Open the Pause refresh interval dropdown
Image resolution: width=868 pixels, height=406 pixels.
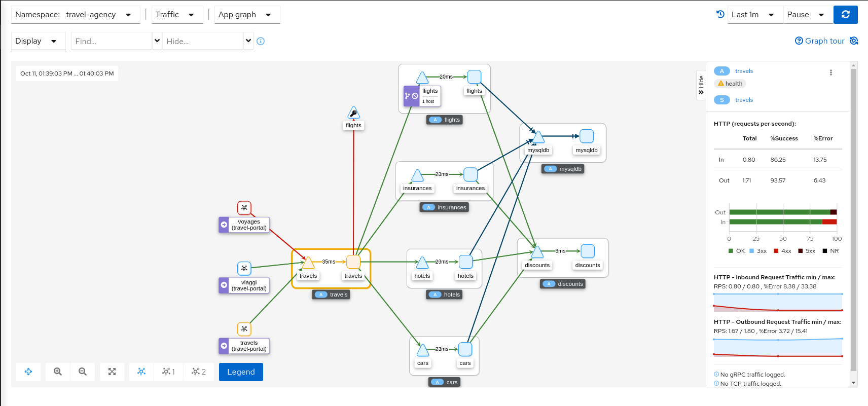pos(806,15)
